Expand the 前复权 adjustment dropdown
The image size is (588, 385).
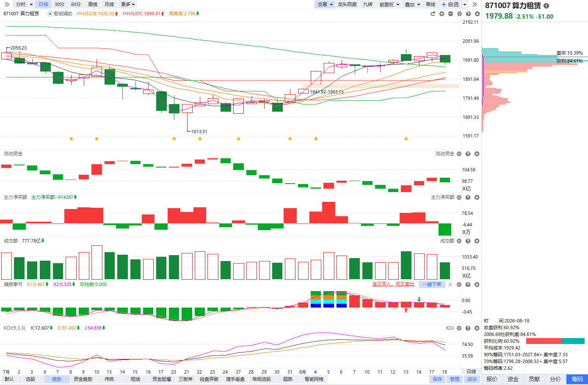point(389,4)
